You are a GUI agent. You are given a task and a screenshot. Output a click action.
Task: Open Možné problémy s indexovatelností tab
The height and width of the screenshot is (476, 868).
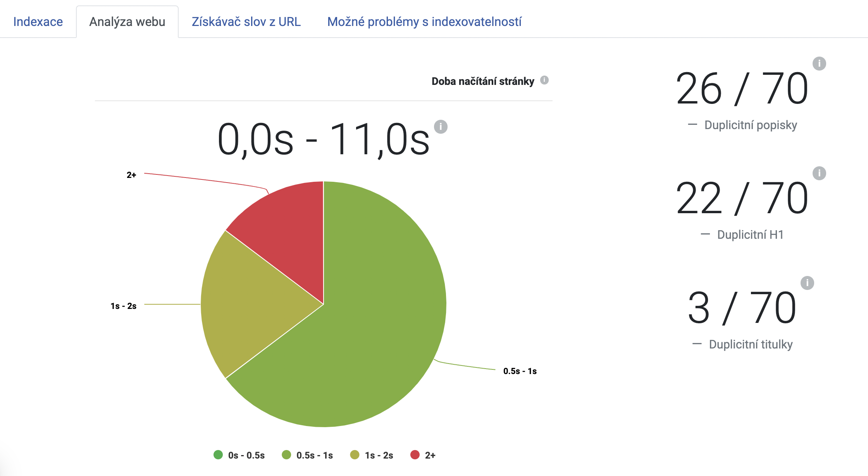pos(424,22)
